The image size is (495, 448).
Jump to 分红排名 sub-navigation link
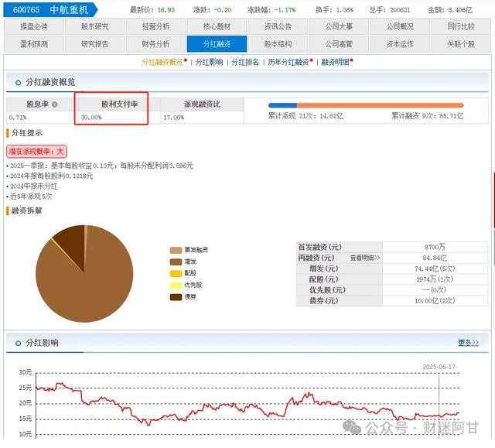(x=245, y=62)
